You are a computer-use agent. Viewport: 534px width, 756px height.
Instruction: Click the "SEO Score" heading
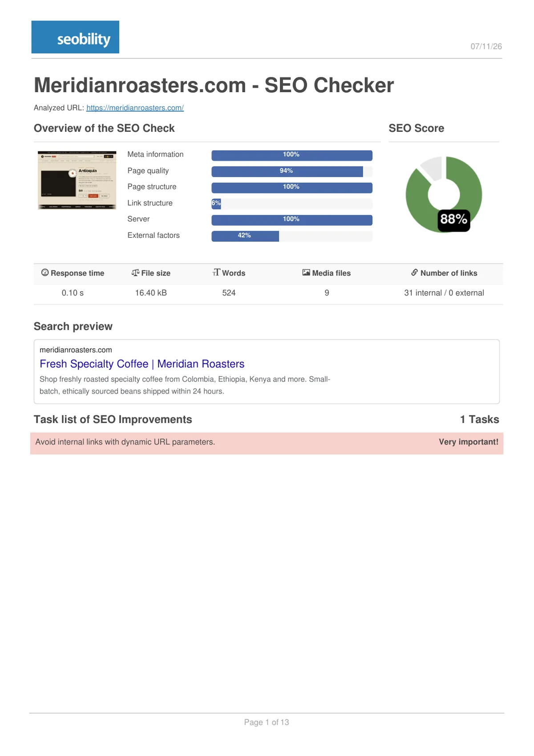click(417, 128)
